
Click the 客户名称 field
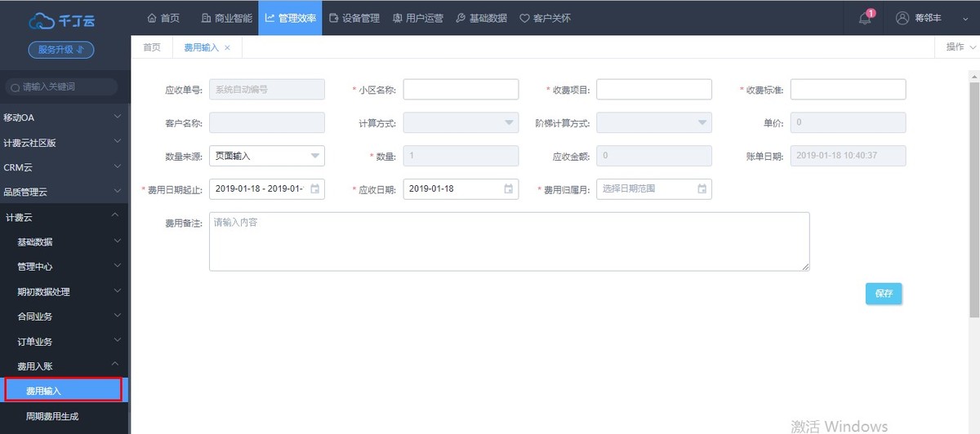[x=267, y=122]
